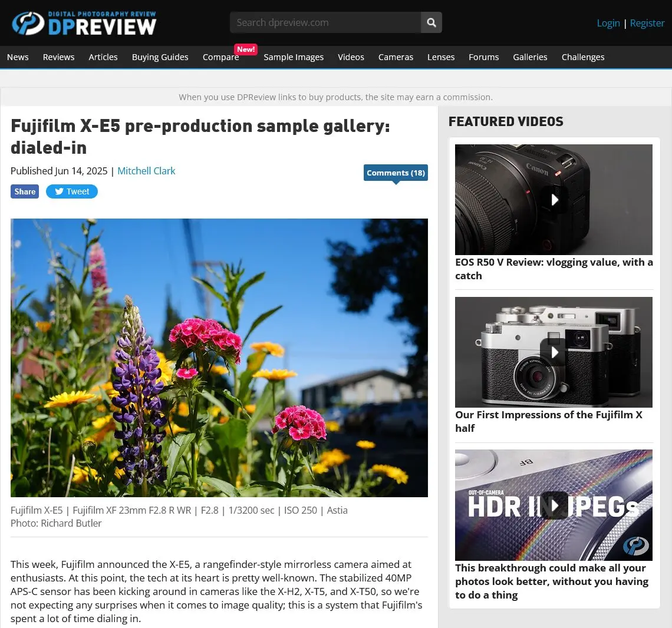This screenshot has height=628, width=672.
Task: Go to Buying Guides section
Action: (x=160, y=57)
